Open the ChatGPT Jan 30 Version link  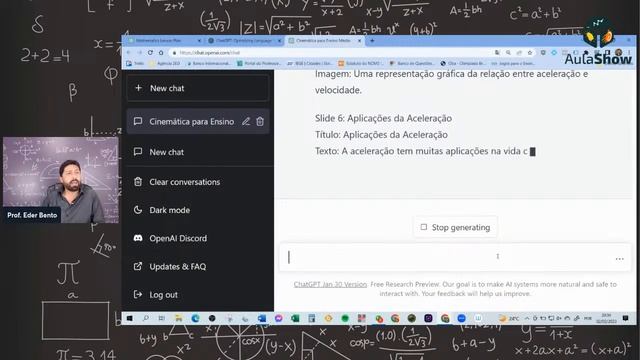coord(330,284)
